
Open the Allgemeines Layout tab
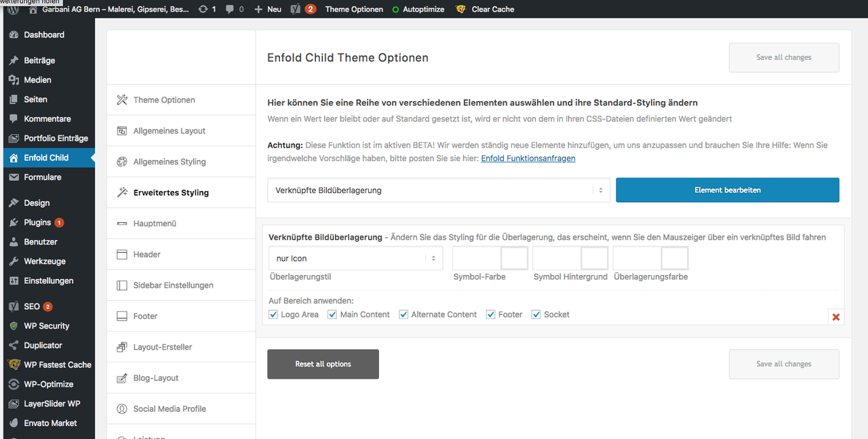(181, 131)
